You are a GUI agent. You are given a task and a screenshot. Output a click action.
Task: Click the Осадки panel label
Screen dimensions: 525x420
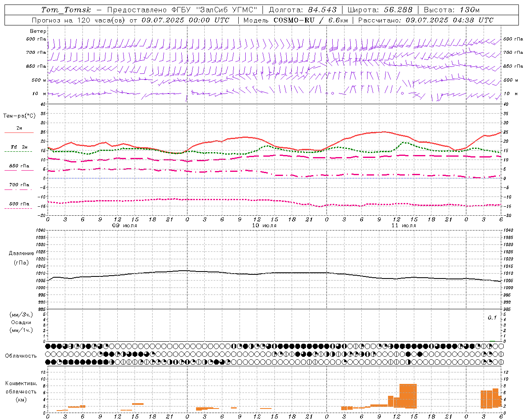[x=21, y=322]
